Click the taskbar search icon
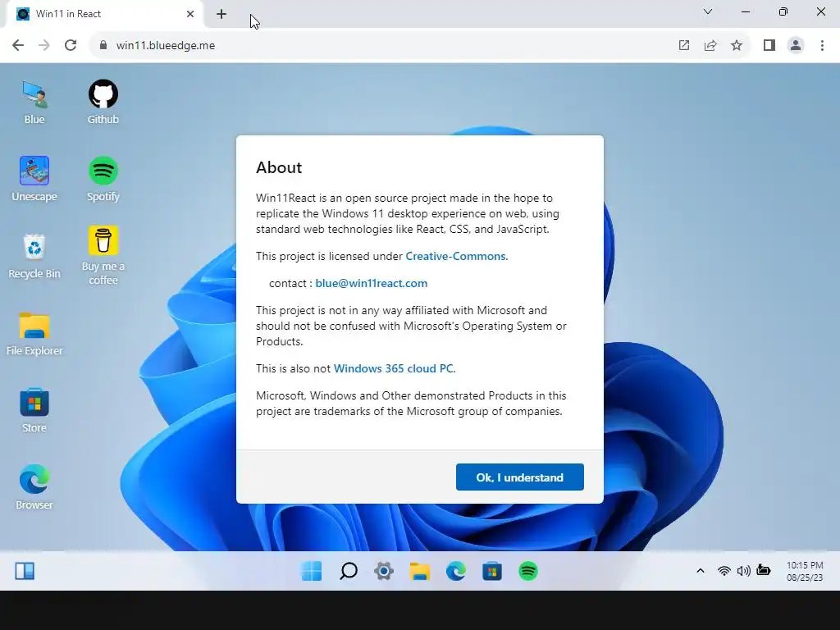840x630 pixels. (x=348, y=571)
